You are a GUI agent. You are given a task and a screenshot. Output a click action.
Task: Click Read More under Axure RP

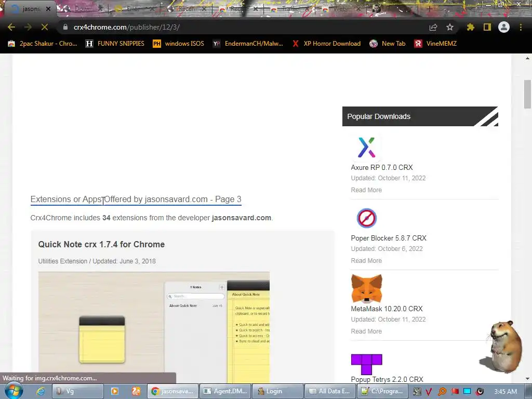coord(366,190)
